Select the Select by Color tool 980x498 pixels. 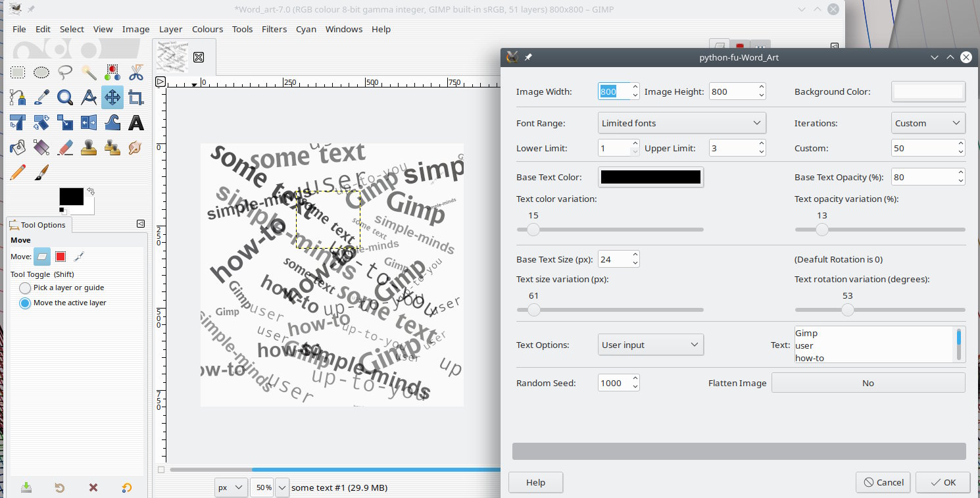[x=112, y=72]
